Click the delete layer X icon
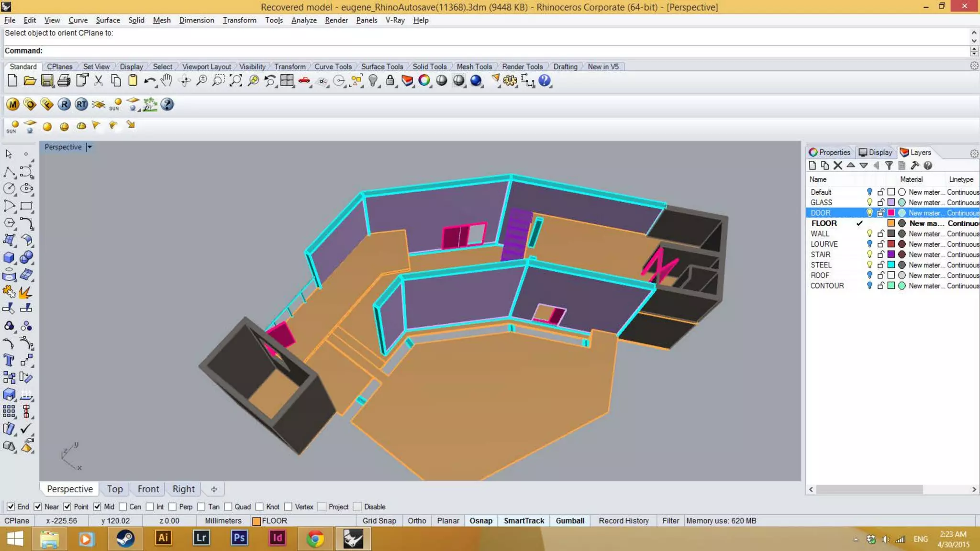This screenshot has height=551, width=980. click(837, 165)
